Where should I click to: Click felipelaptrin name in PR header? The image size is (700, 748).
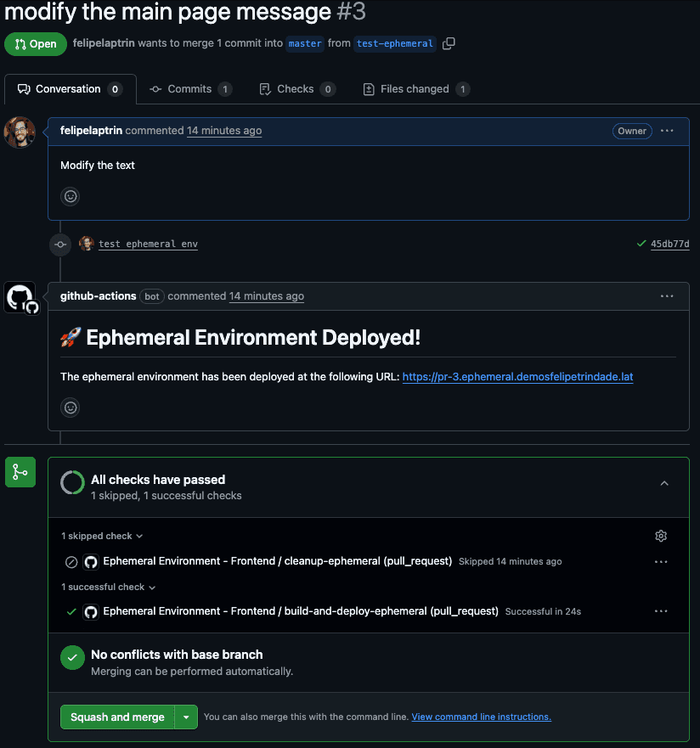pyautogui.click(x=104, y=43)
